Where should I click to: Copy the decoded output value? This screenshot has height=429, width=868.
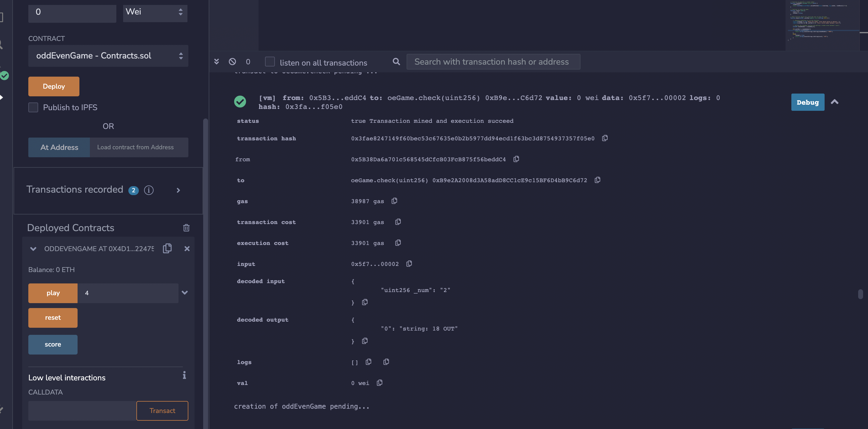(x=364, y=341)
